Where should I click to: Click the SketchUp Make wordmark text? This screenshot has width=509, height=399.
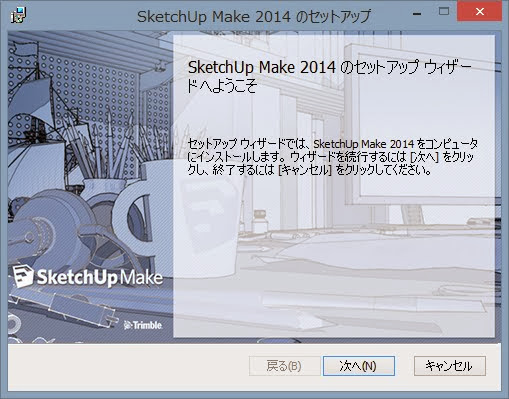(x=100, y=277)
